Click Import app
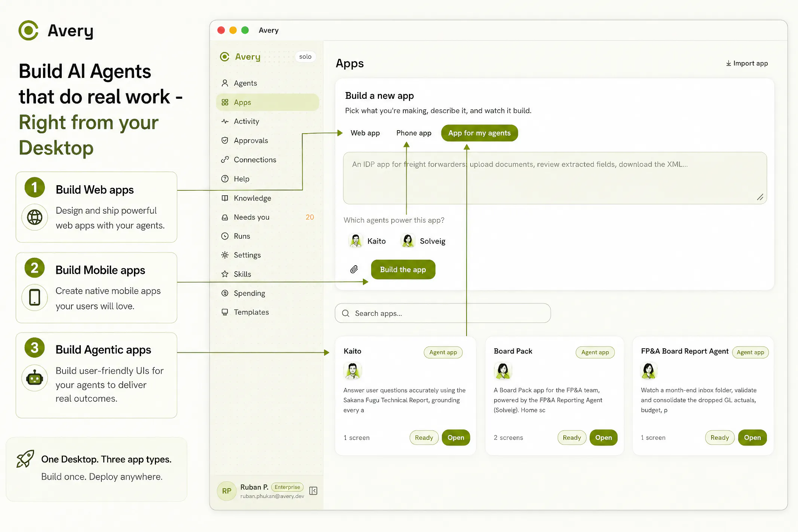Viewport: 798px width, 532px height. (747, 63)
